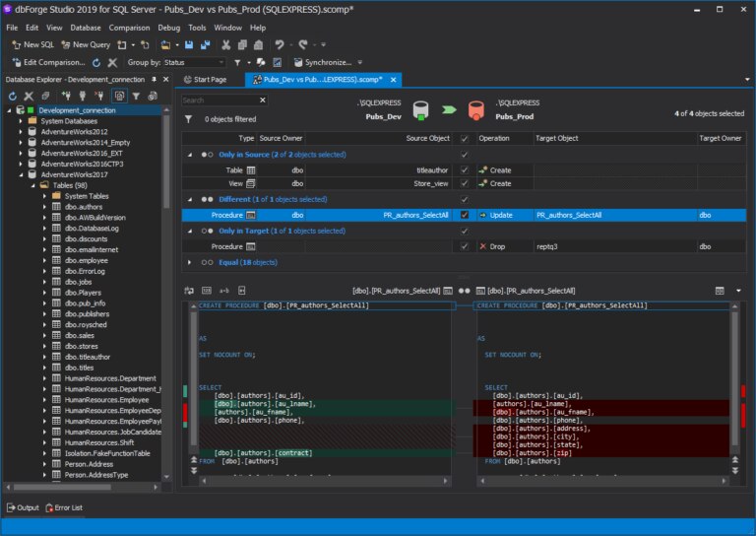Collapse the Only in Source group
Viewport: 756px width, 536px height.
click(x=189, y=155)
